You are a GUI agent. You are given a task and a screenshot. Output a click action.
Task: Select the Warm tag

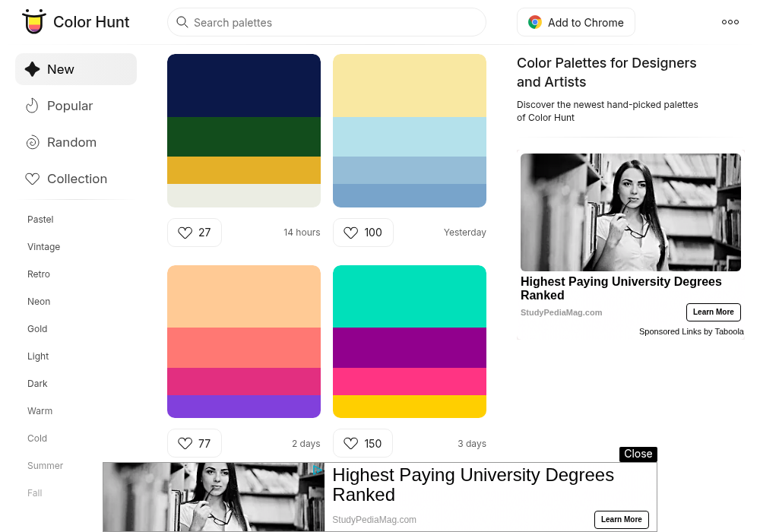click(x=40, y=411)
